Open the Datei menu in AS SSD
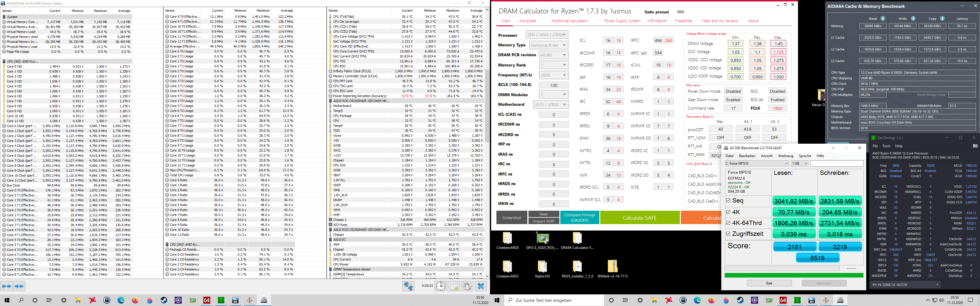 click(x=729, y=156)
